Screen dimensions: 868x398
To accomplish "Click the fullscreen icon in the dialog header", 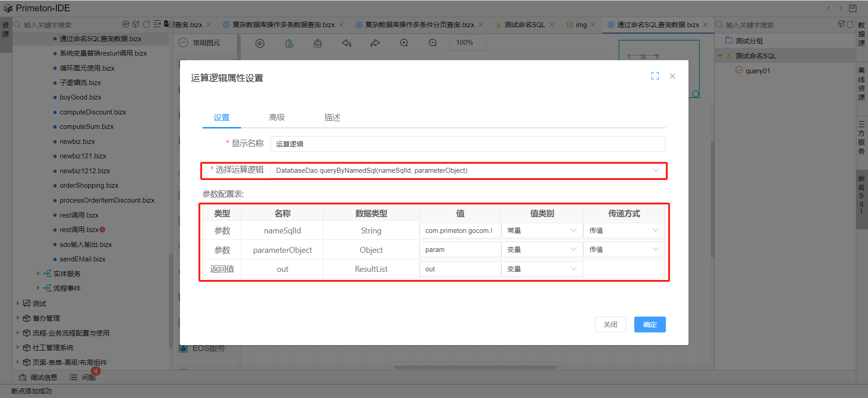I will [x=655, y=76].
